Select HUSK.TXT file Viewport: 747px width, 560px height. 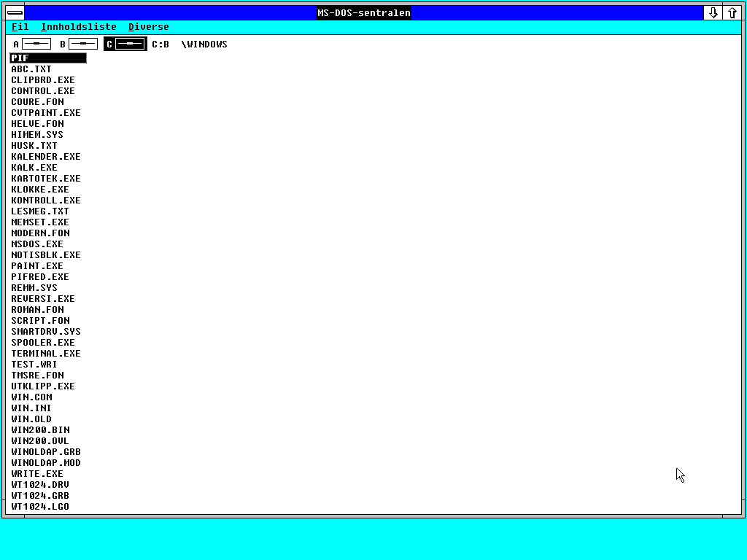(x=34, y=146)
